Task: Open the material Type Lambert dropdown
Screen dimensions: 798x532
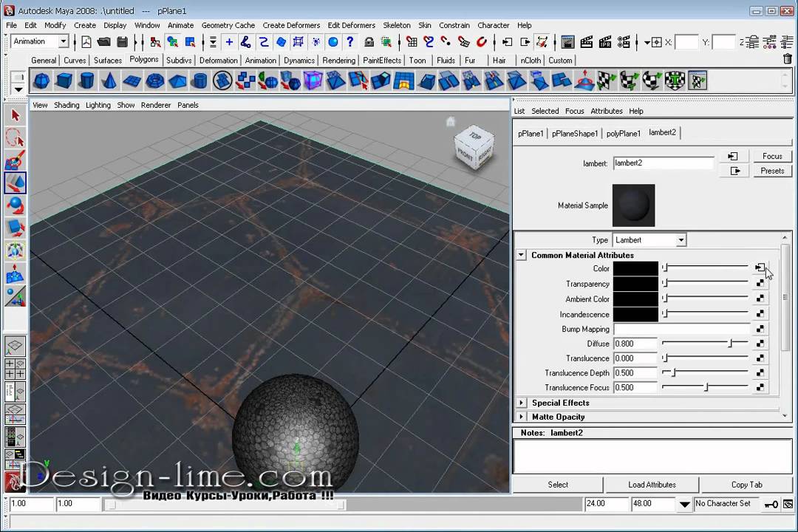Action: click(x=649, y=240)
